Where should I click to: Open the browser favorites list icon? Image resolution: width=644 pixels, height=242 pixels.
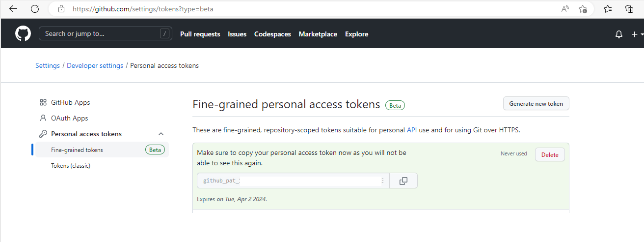(608, 9)
